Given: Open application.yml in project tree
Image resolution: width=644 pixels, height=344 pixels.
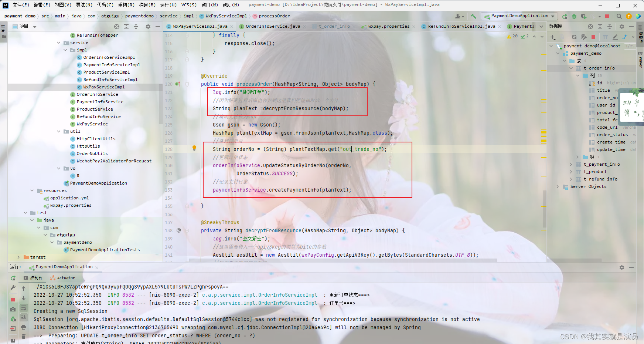Looking at the screenshot, I should 69,198.
